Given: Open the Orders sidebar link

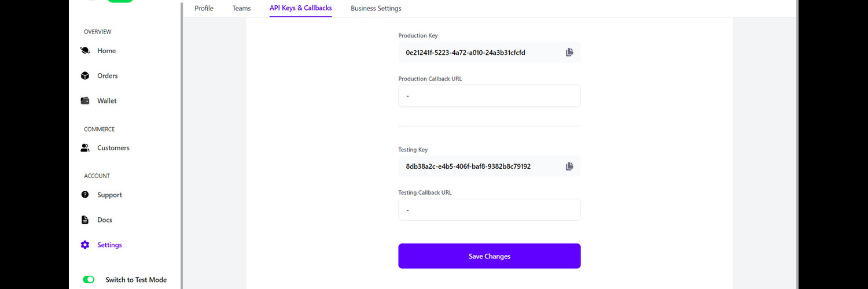Looking at the screenshot, I should point(108,76).
